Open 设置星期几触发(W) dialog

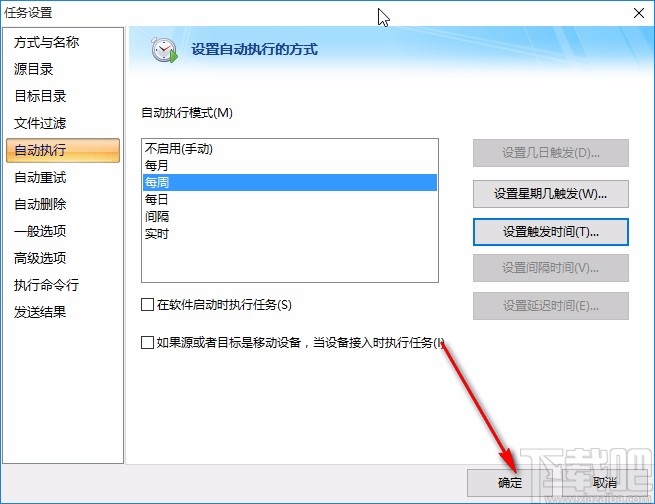pyautogui.click(x=551, y=194)
